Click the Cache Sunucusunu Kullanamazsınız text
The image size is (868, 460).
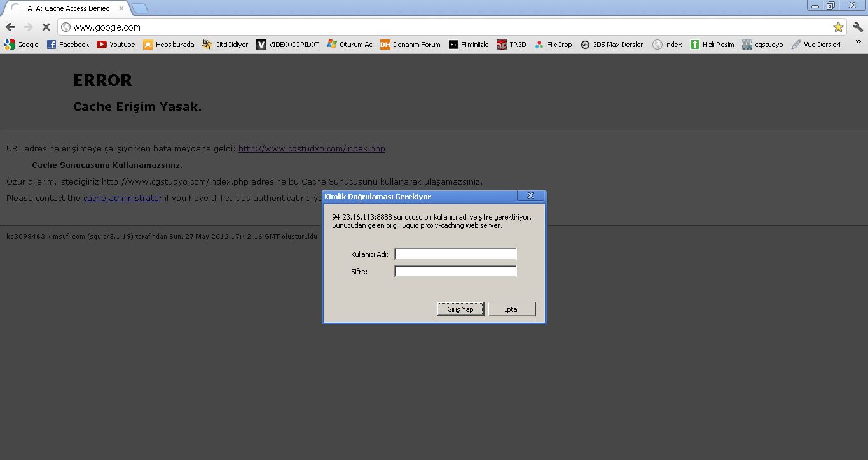point(107,165)
